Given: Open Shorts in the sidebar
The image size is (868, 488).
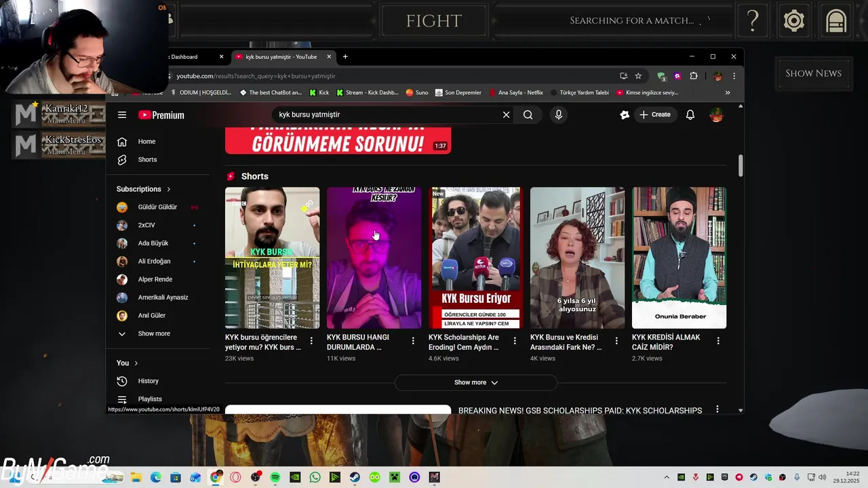Looking at the screenshot, I should [147, 159].
